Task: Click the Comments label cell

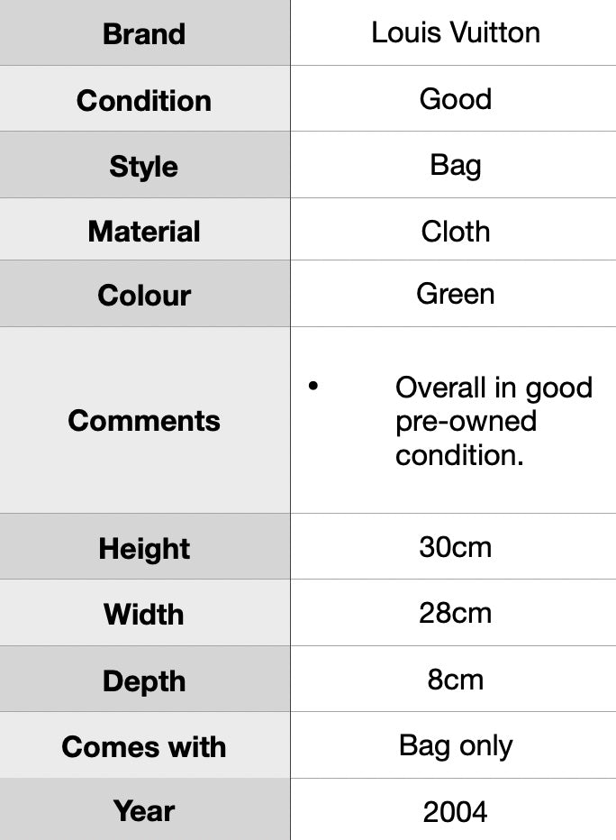Action: (144, 420)
